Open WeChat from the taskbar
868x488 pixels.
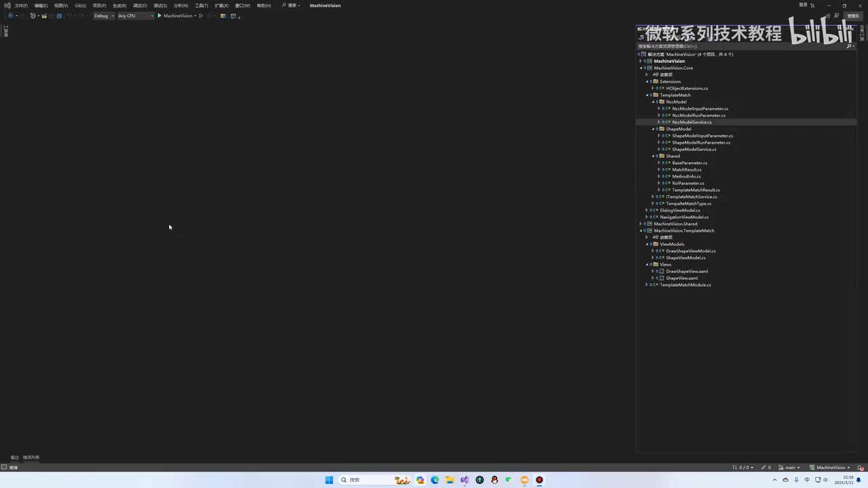coord(509,480)
